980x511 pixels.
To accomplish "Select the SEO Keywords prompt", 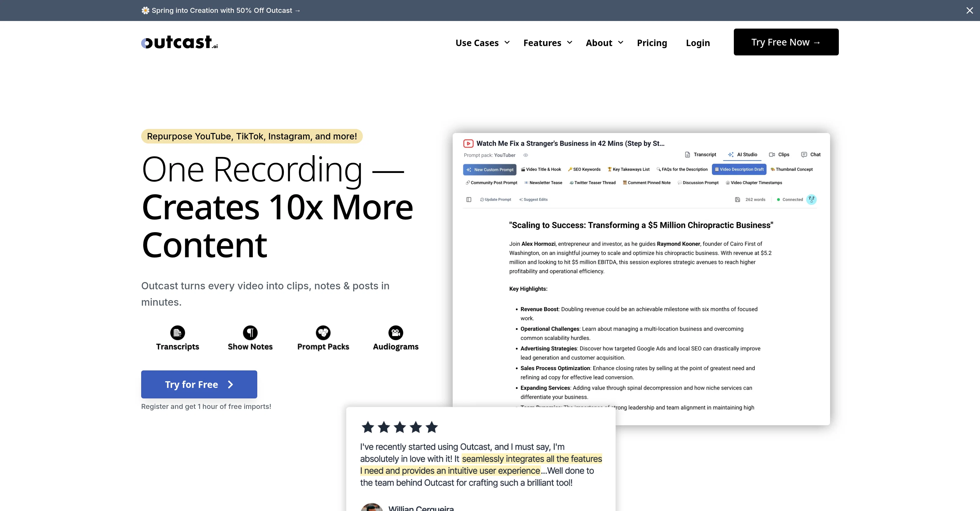I will coord(584,169).
